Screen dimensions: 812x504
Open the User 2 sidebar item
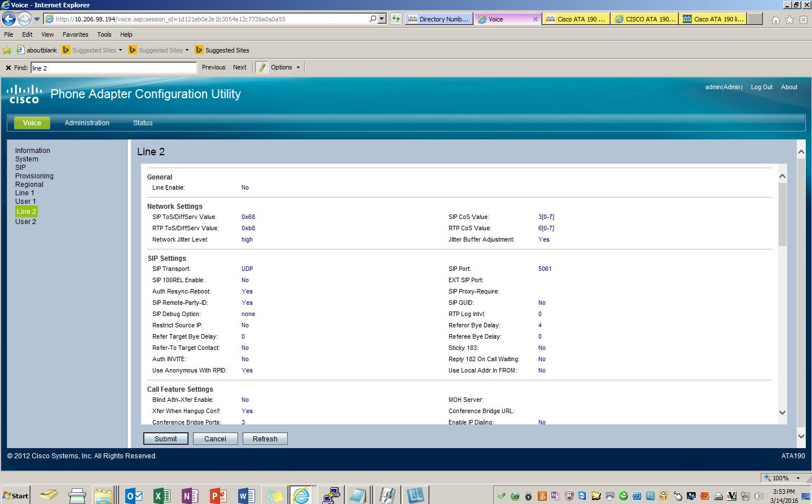(x=25, y=222)
